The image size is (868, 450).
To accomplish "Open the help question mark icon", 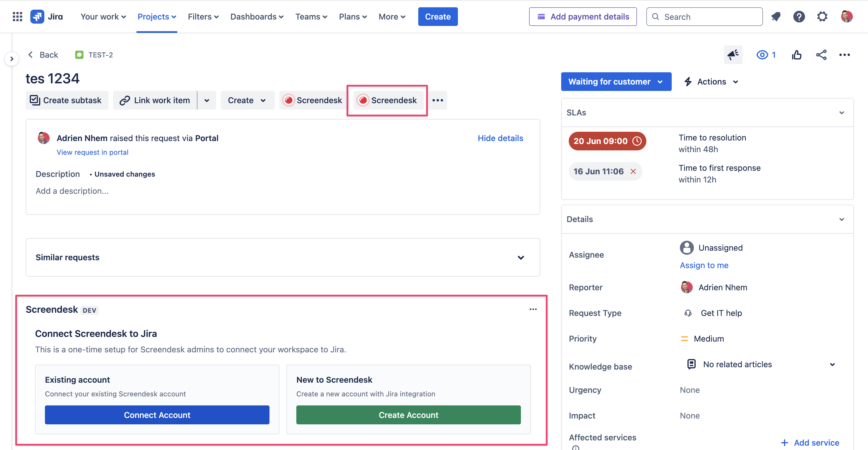I will point(799,17).
